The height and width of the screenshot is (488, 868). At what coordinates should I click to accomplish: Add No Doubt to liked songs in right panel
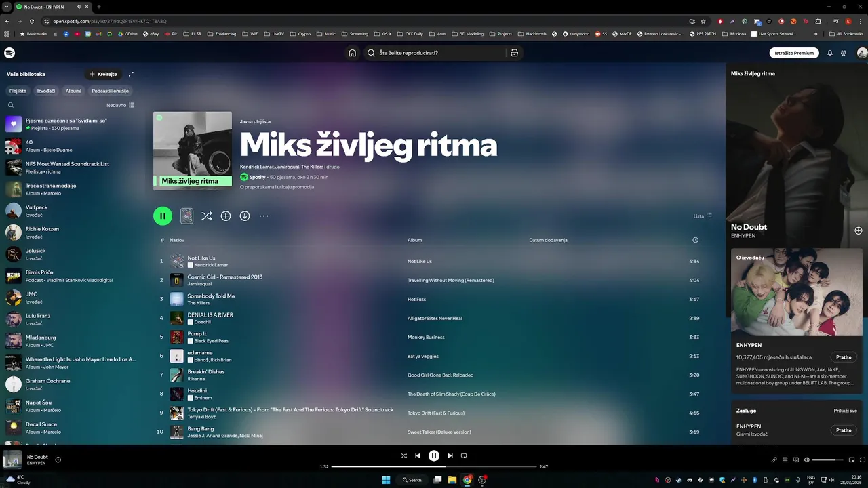(858, 230)
